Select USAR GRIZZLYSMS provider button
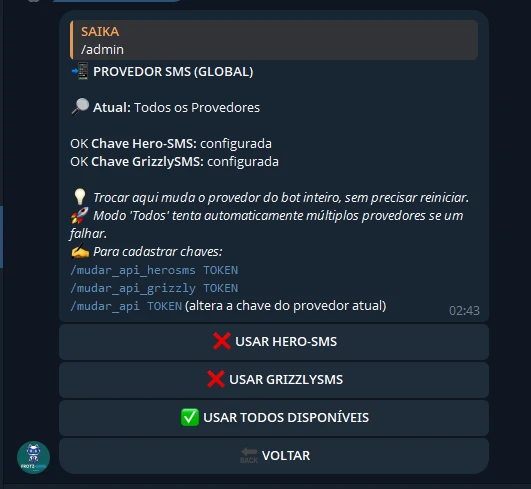The height and width of the screenshot is (489, 531). (274, 380)
